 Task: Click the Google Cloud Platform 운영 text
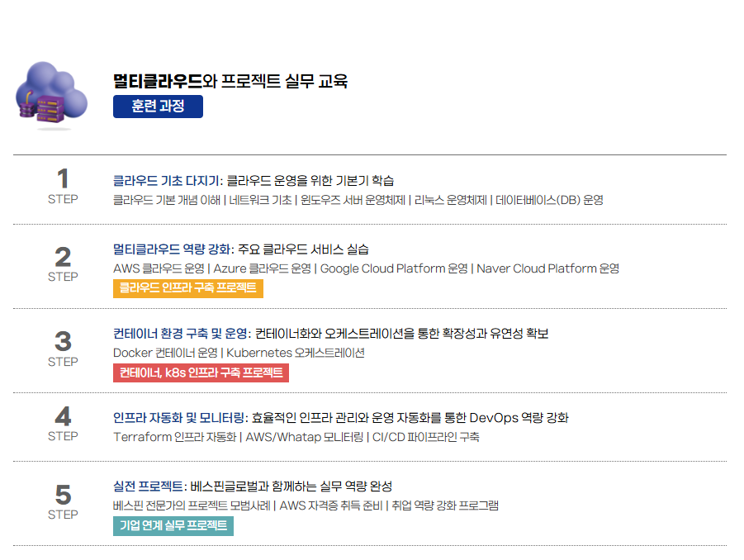[x=394, y=268]
